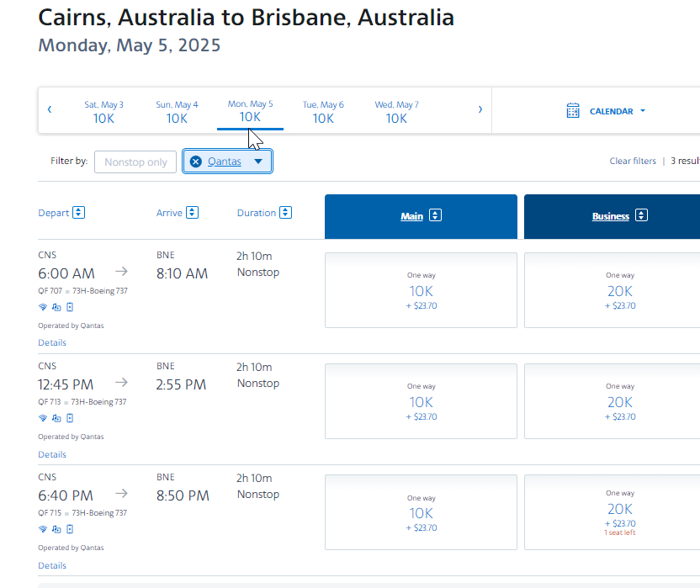The height and width of the screenshot is (588, 700).
Task: Toggle the Nonstop only filter
Action: click(135, 162)
